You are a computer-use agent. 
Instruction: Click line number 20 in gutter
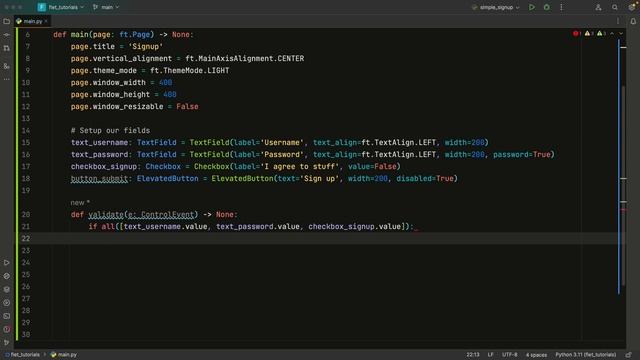tap(26, 214)
